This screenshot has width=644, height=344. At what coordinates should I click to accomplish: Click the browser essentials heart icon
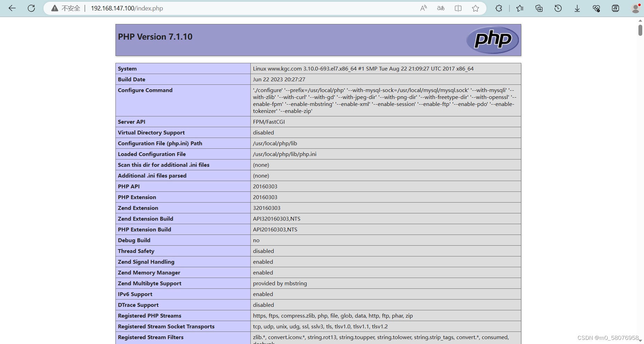596,8
